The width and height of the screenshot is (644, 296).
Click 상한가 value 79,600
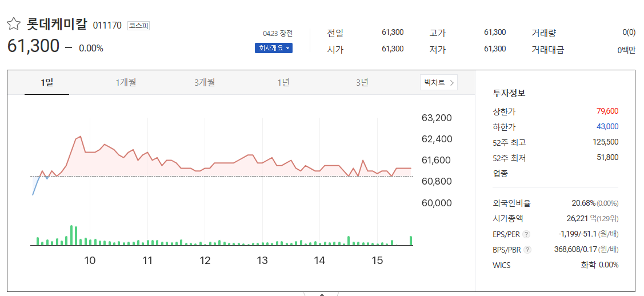(x=607, y=111)
